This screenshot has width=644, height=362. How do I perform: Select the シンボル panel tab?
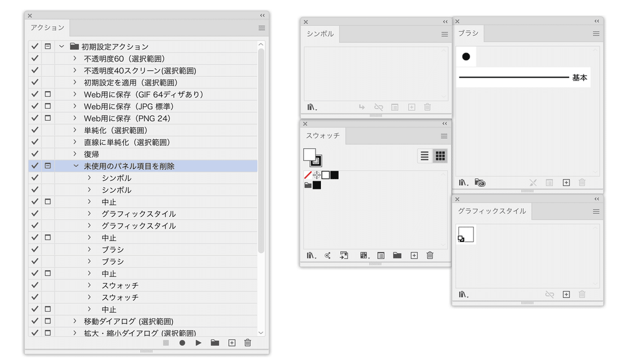pyautogui.click(x=320, y=34)
